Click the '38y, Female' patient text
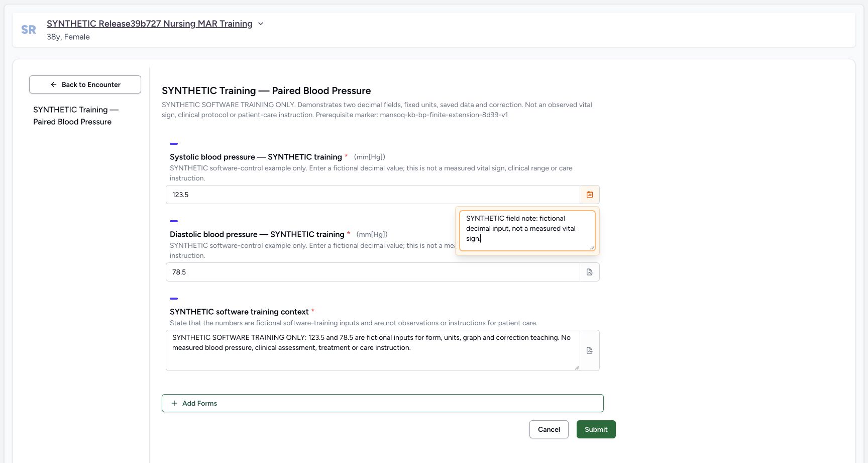This screenshot has width=868, height=463. tap(68, 37)
